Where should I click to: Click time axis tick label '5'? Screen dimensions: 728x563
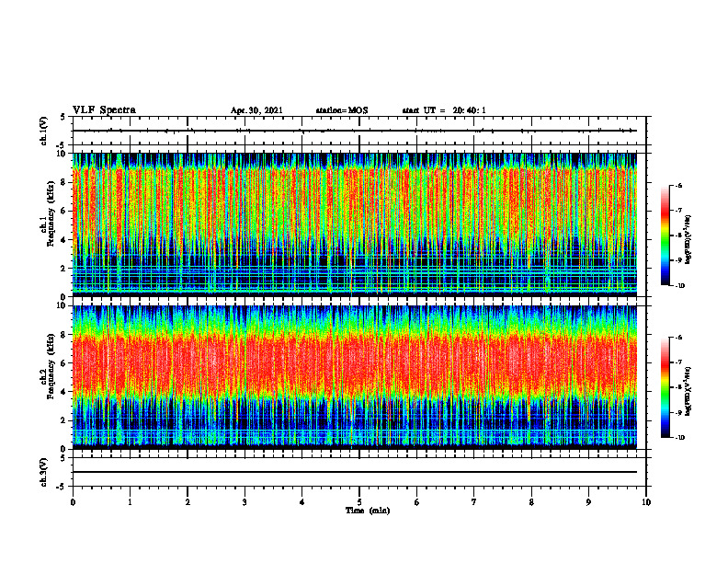359,502
